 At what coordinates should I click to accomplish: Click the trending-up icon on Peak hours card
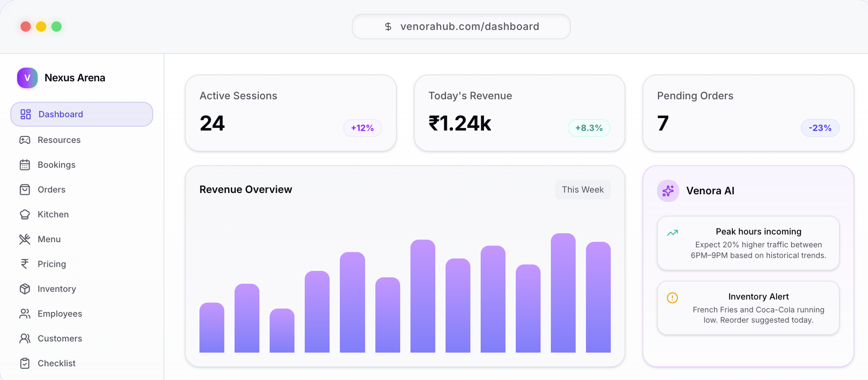coord(672,233)
